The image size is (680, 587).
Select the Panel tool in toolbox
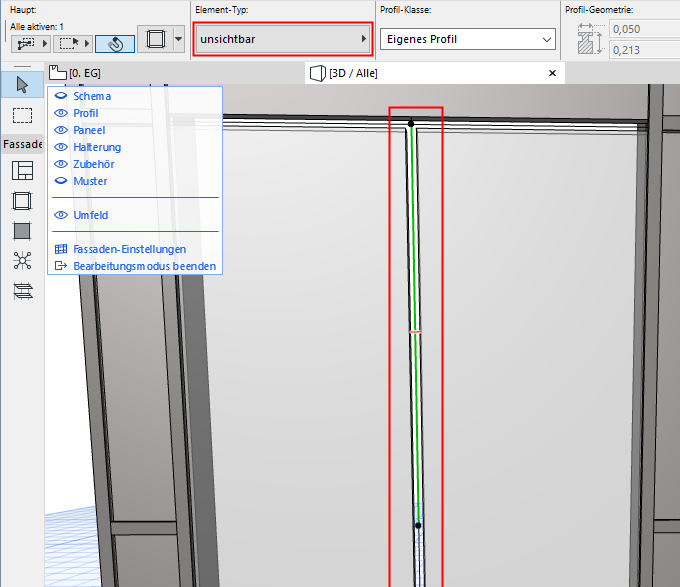click(22, 231)
